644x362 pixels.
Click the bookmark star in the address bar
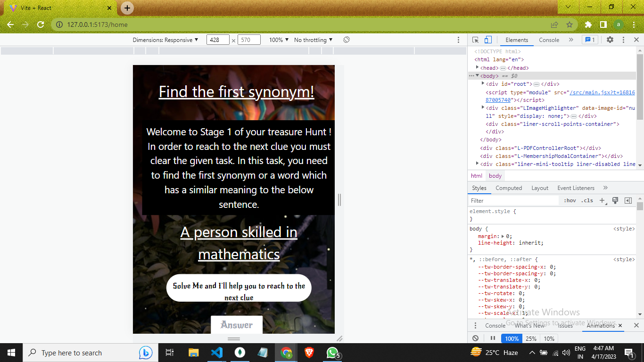570,24
